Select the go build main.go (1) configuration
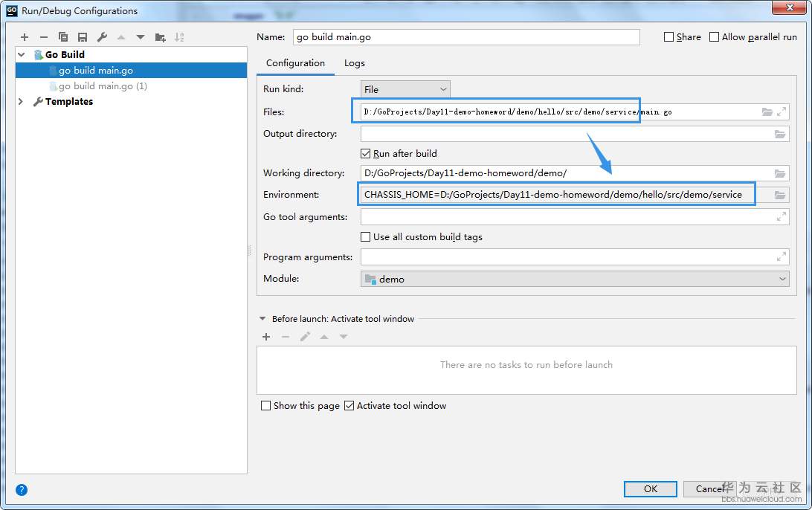 tap(103, 86)
